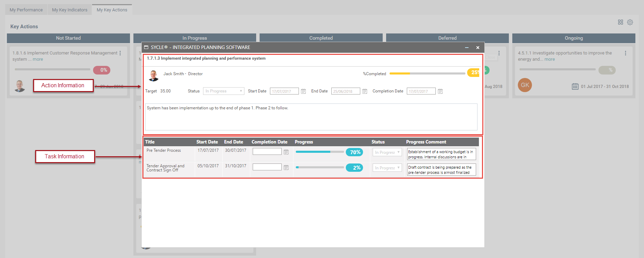Open Status dropdown for Pre Tender Process
Viewport: 644px width, 258px height.
(387, 152)
